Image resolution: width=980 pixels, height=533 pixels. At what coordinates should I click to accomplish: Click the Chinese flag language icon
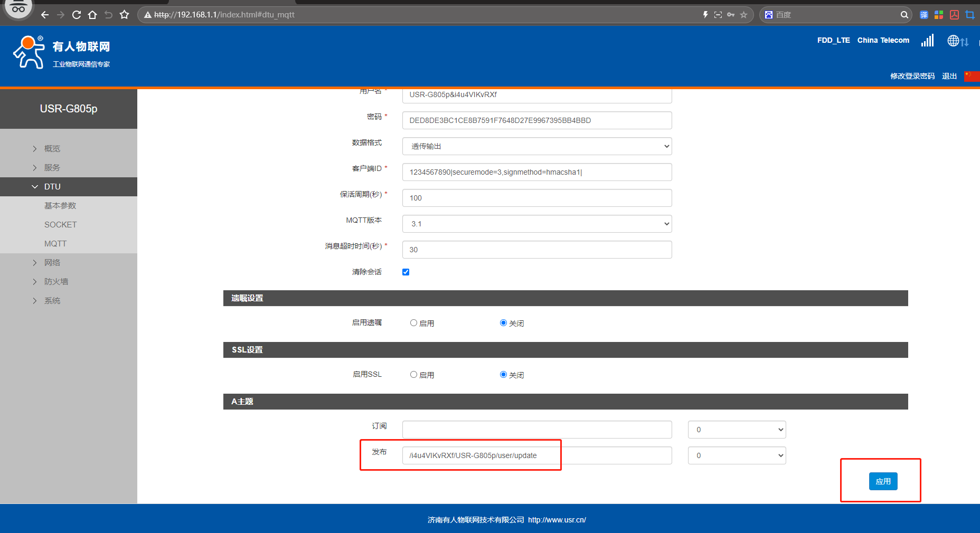coord(970,76)
